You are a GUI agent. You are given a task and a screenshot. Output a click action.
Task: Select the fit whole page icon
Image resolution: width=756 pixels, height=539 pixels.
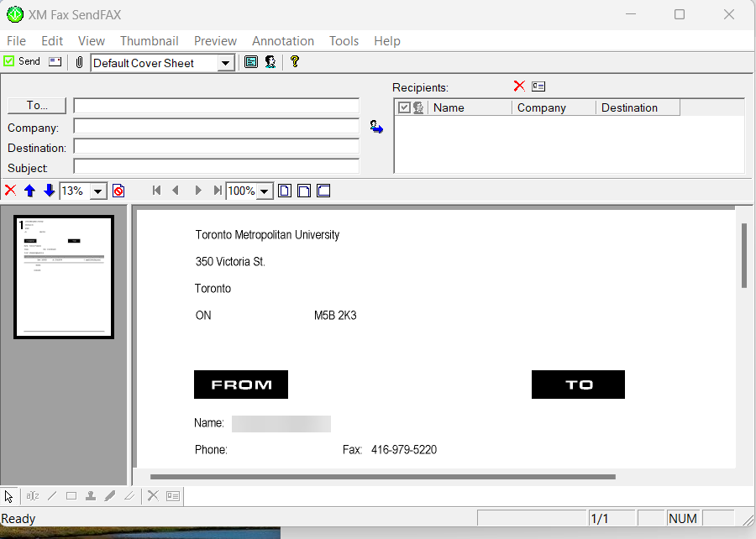[x=285, y=191]
